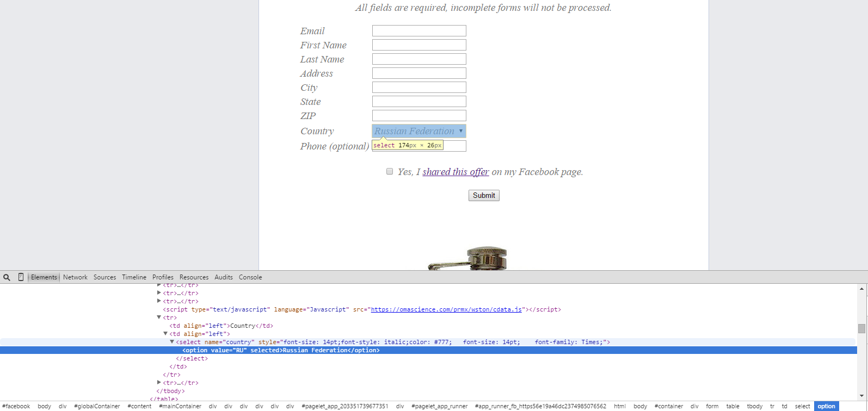Viewport: 868px width, 411px height.
Task: Click the highlighted option breadcrumb
Action: click(x=826, y=406)
